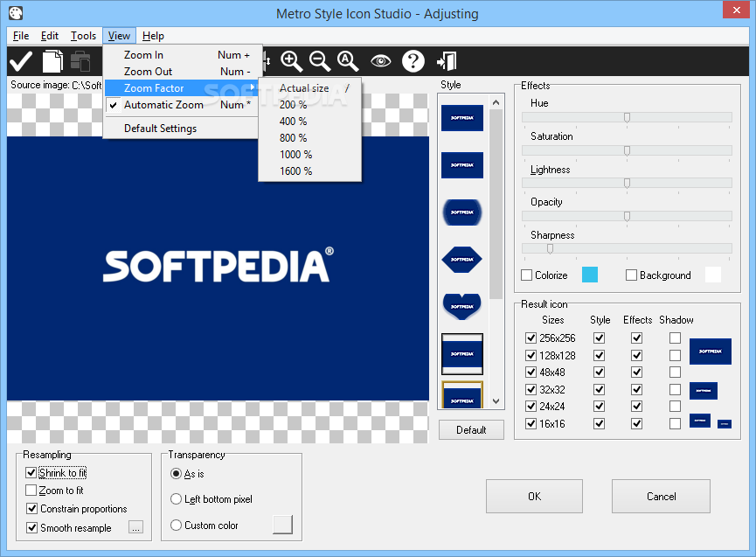Click the paste toolbar icon
The image size is (756, 557).
80,61
